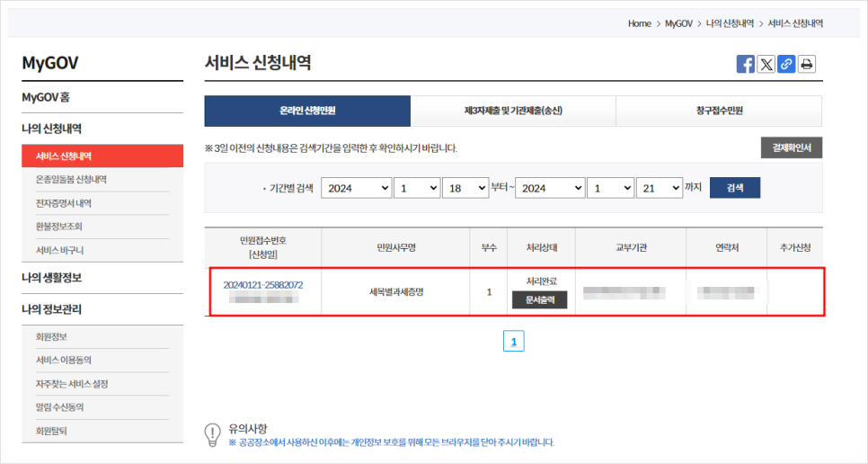868x464 pixels.
Task: Open MyGOV 홈 in sidebar
Action: point(46,97)
